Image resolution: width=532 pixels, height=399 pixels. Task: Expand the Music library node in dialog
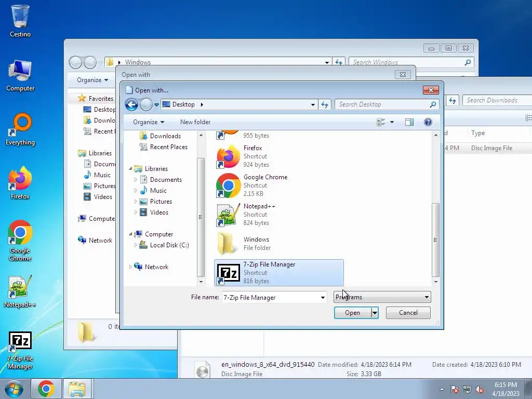[x=136, y=190]
